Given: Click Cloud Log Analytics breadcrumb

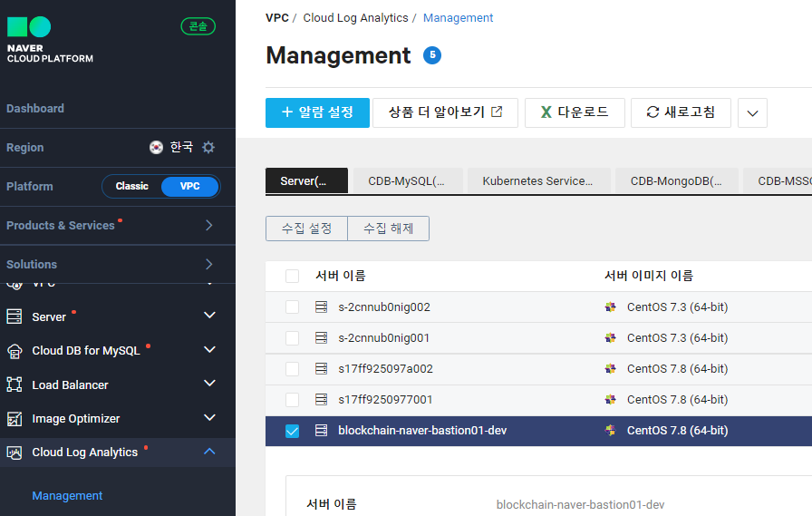Looking at the screenshot, I should 355,17.
